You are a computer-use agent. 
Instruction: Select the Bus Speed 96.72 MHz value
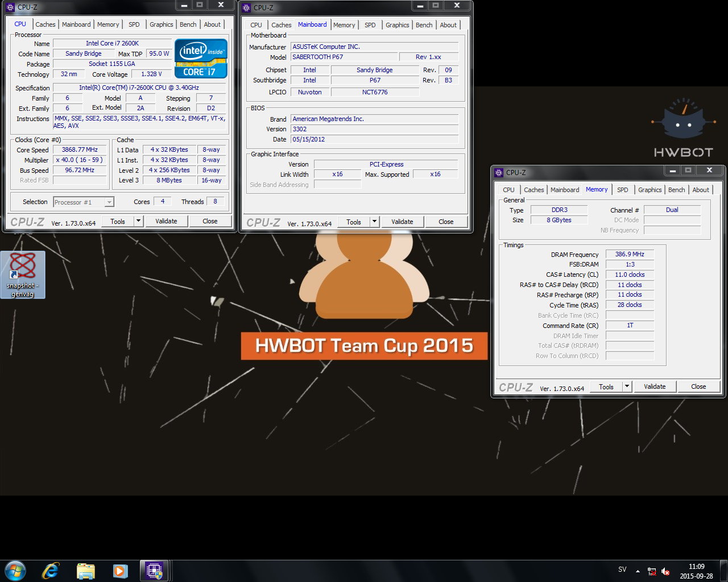(x=80, y=171)
